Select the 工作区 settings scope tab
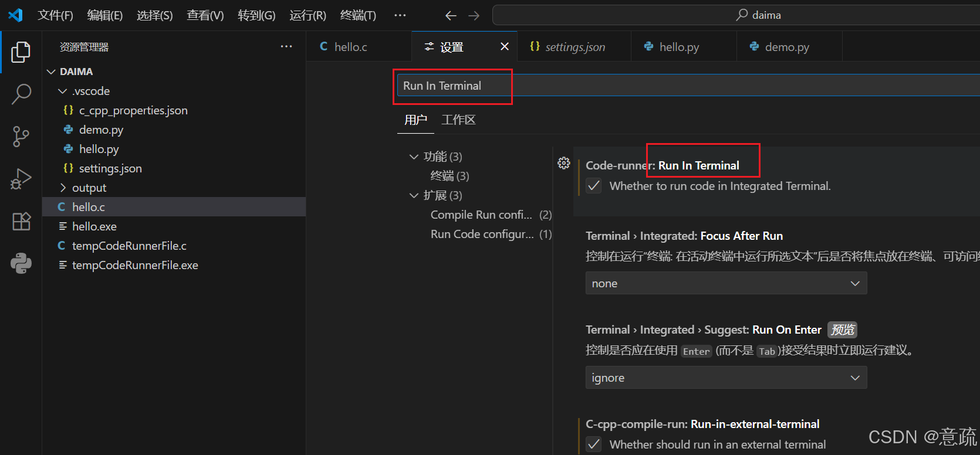Screen dimensions: 980x455 click(x=458, y=120)
